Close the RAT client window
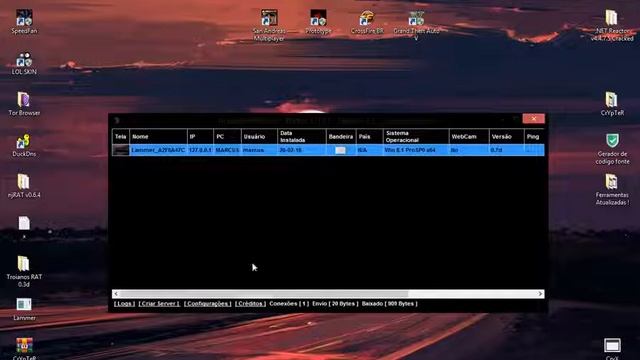640x360 pixels. (x=533, y=119)
